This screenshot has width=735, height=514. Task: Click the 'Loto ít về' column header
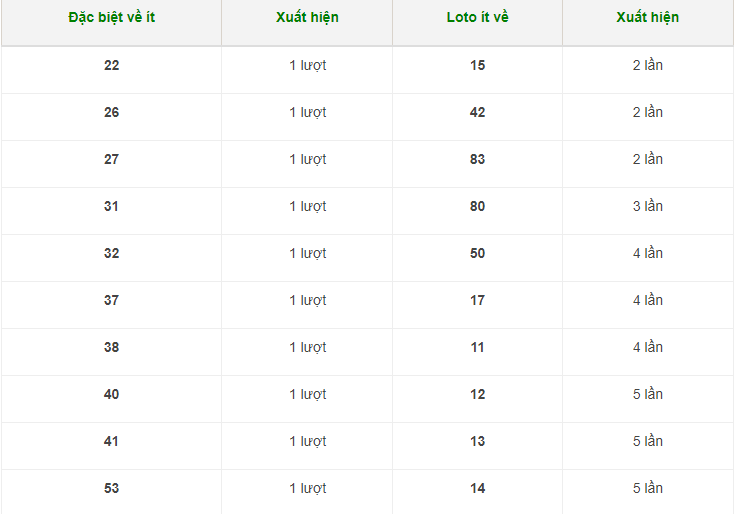click(477, 17)
